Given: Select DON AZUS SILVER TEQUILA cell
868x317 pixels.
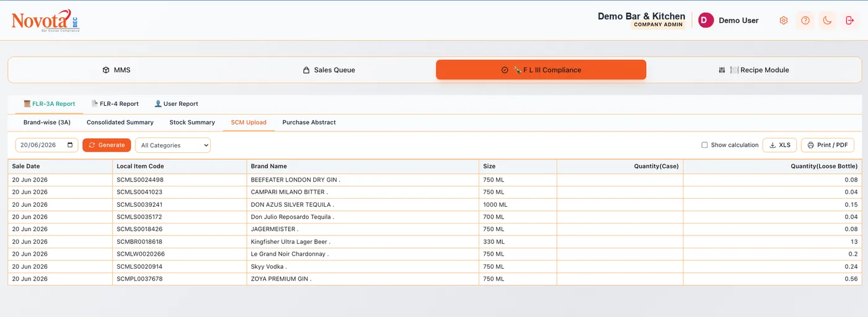Looking at the screenshot, I should (x=363, y=204).
